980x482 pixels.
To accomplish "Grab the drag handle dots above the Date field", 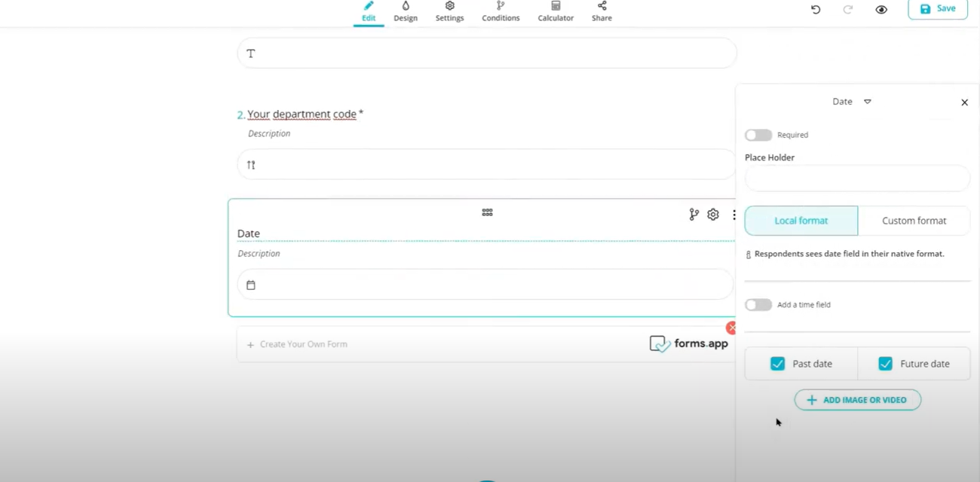I will [x=487, y=212].
